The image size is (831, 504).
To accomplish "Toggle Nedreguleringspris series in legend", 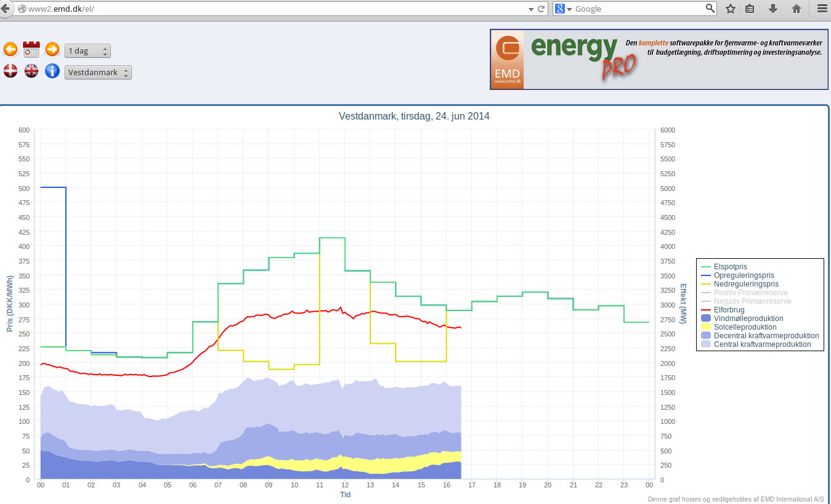I will (x=739, y=284).
